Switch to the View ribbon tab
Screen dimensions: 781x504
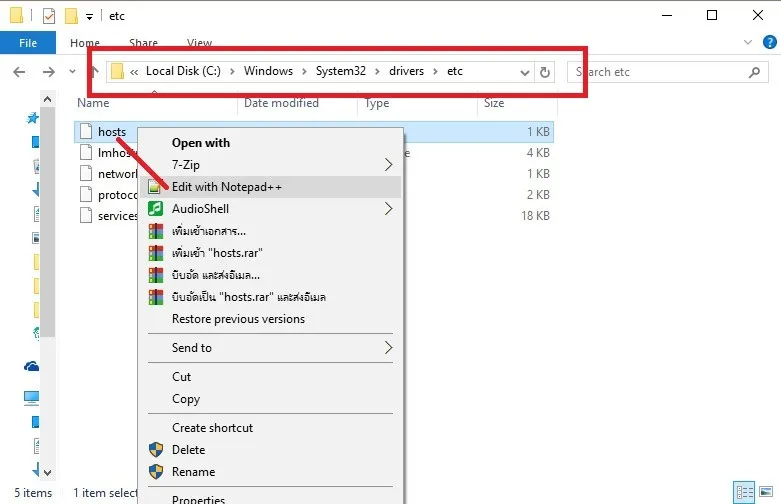pos(199,43)
